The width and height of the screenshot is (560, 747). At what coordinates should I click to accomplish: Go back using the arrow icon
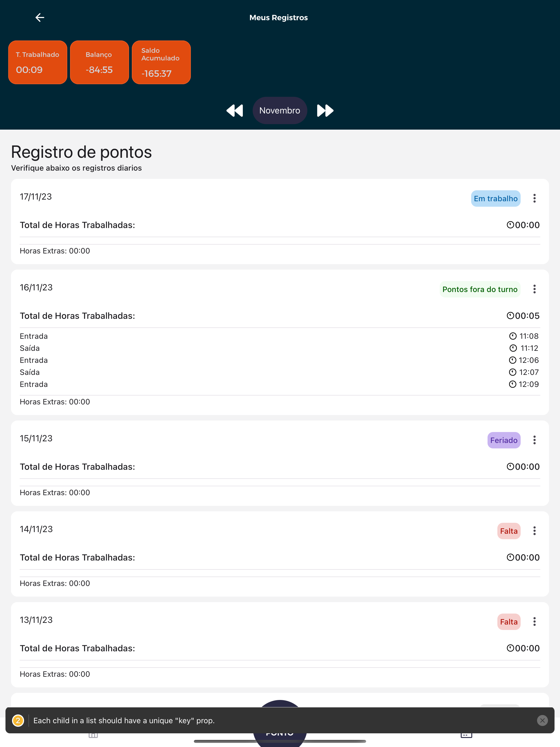coord(40,17)
